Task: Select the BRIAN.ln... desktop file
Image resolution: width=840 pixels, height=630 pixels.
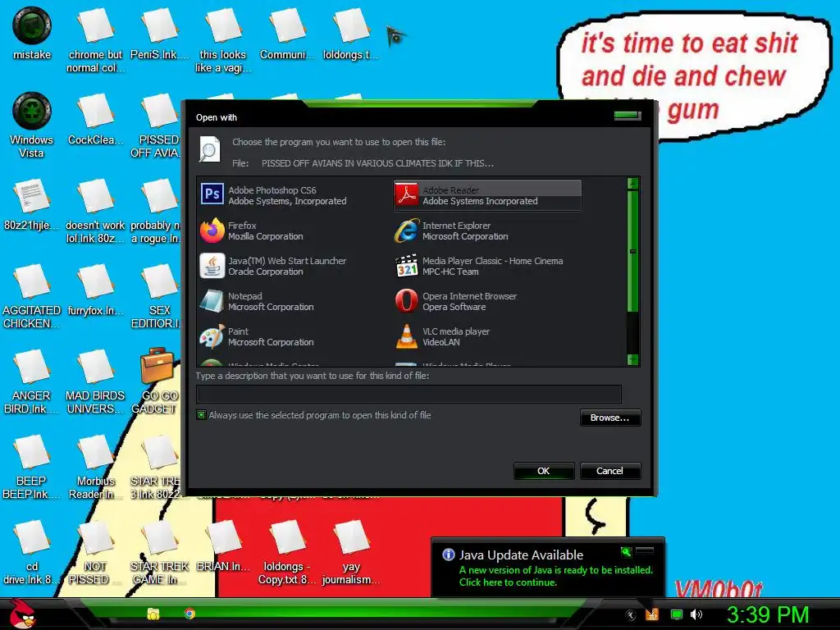Action: 223,546
